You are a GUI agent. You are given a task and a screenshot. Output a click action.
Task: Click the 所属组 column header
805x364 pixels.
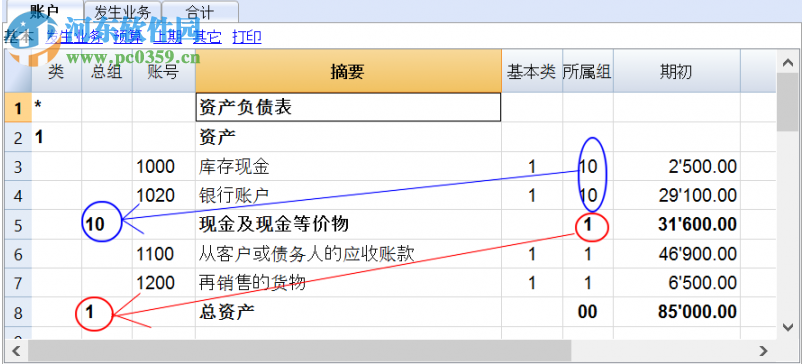point(588,71)
